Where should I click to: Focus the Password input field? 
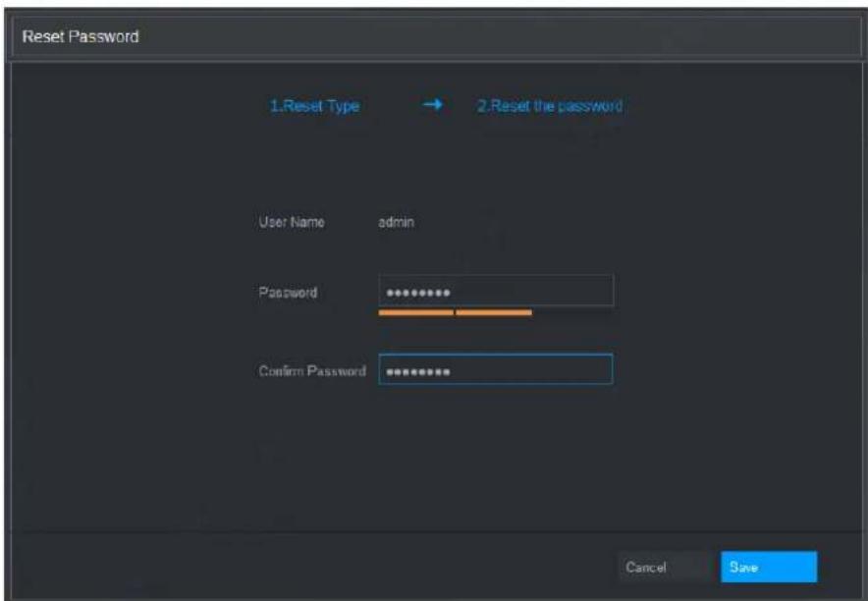(x=496, y=291)
